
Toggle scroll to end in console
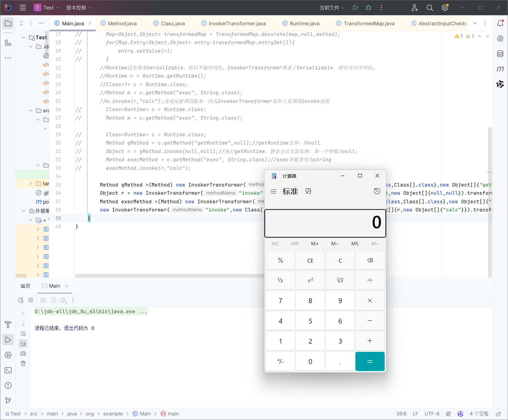pyautogui.click(x=23, y=343)
